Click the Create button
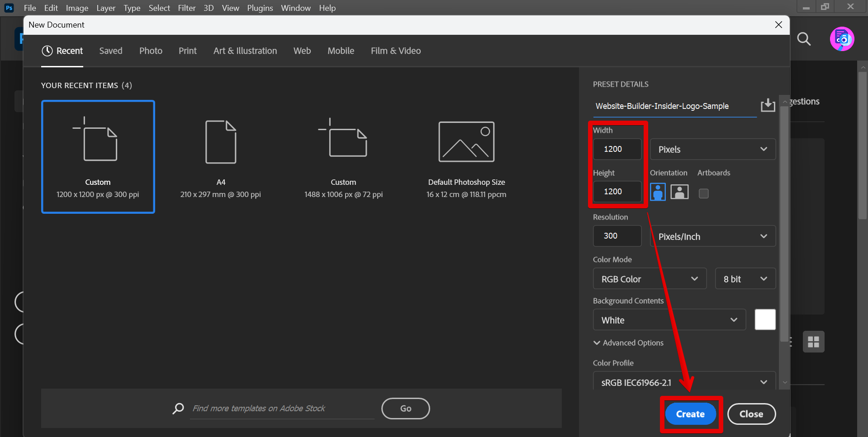Screen dimensions: 868x437 [x=690, y=414]
